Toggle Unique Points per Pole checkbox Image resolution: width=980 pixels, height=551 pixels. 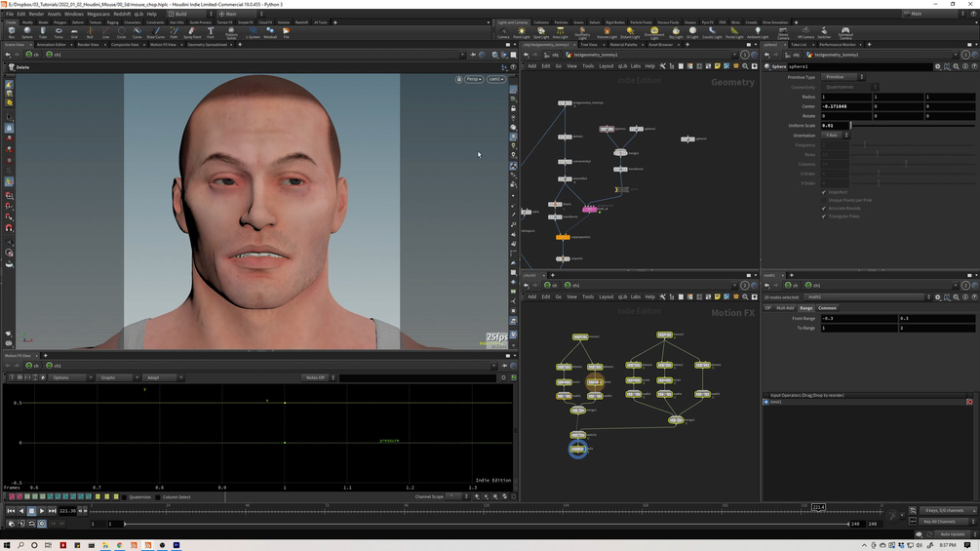point(824,200)
